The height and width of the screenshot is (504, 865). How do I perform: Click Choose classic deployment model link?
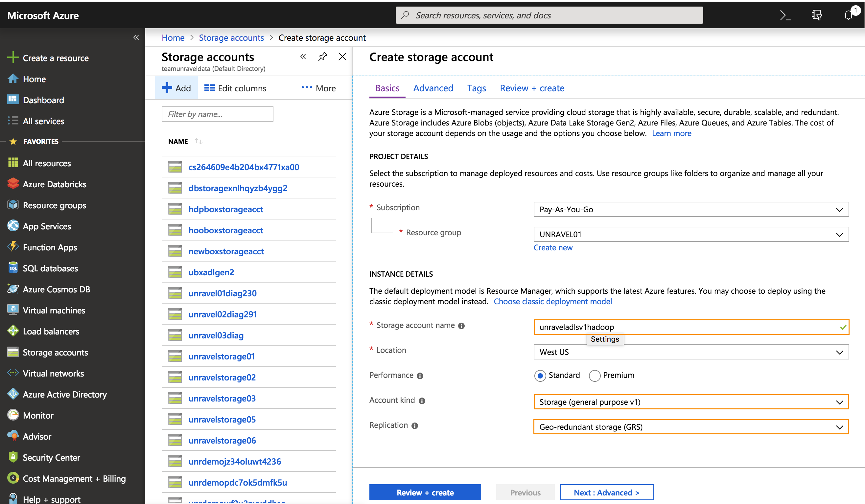(x=553, y=301)
